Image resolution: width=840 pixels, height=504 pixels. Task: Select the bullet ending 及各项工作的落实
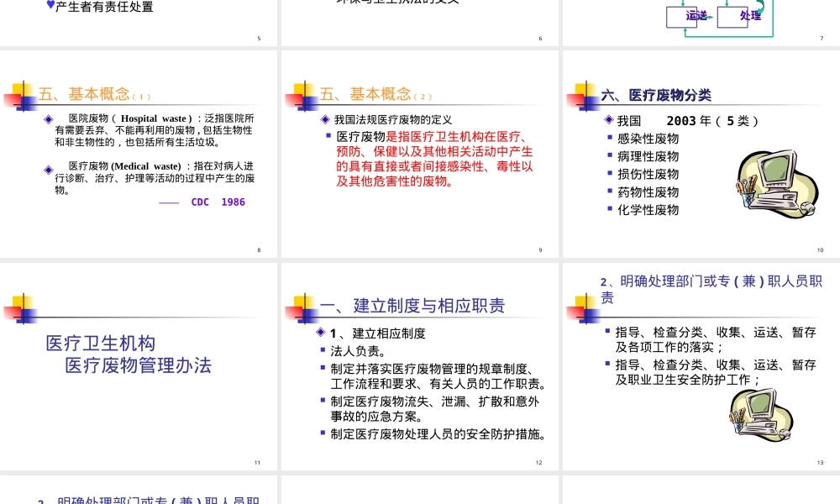coord(716,339)
